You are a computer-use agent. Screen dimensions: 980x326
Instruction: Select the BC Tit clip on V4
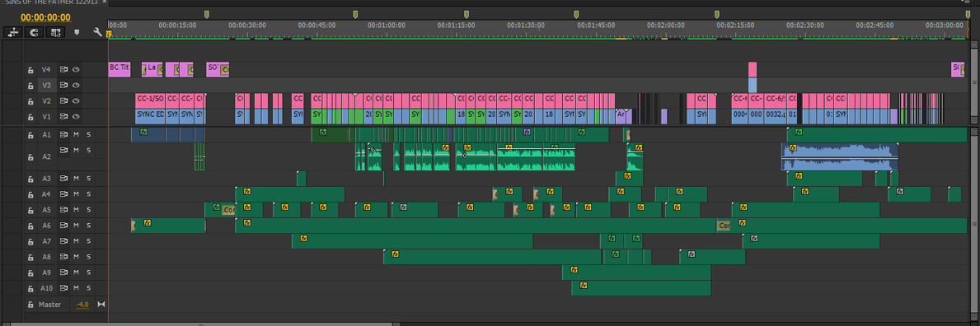(120, 69)
